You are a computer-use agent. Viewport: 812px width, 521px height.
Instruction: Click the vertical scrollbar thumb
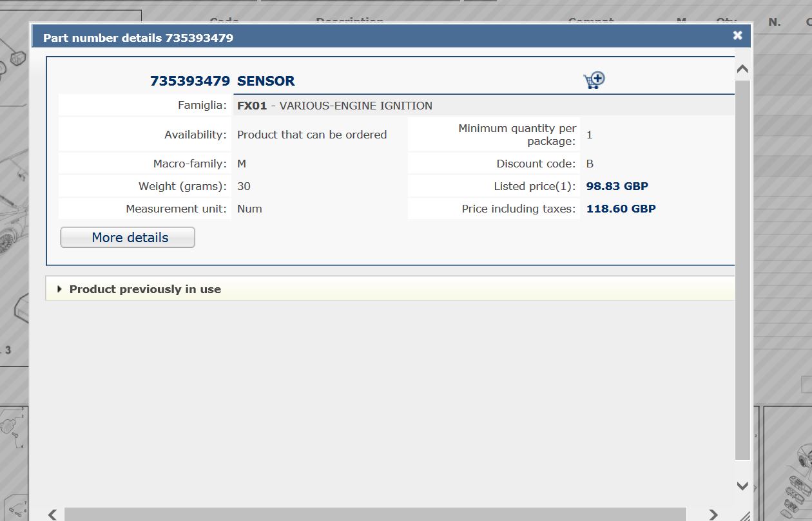pyautogui.click(x=742, y=270)
